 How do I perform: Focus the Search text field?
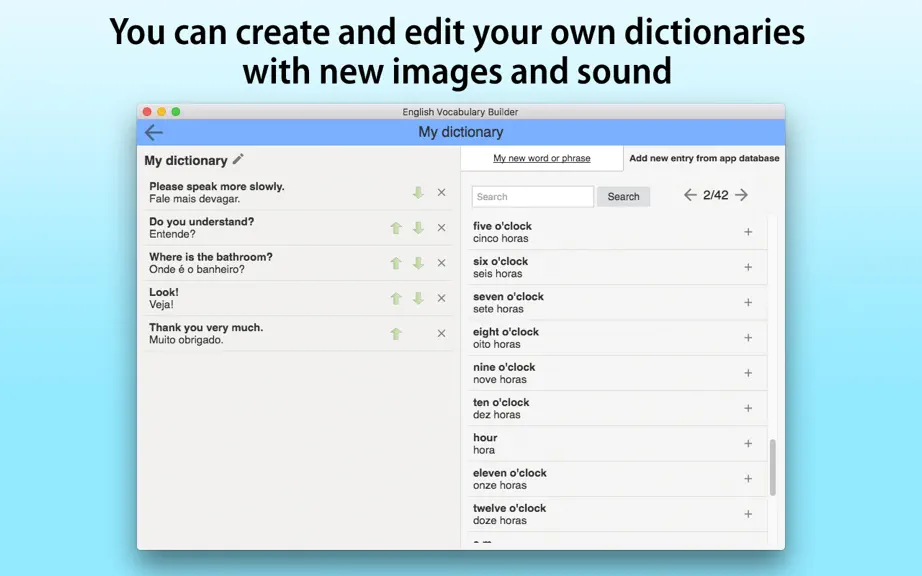coord(533,196)
